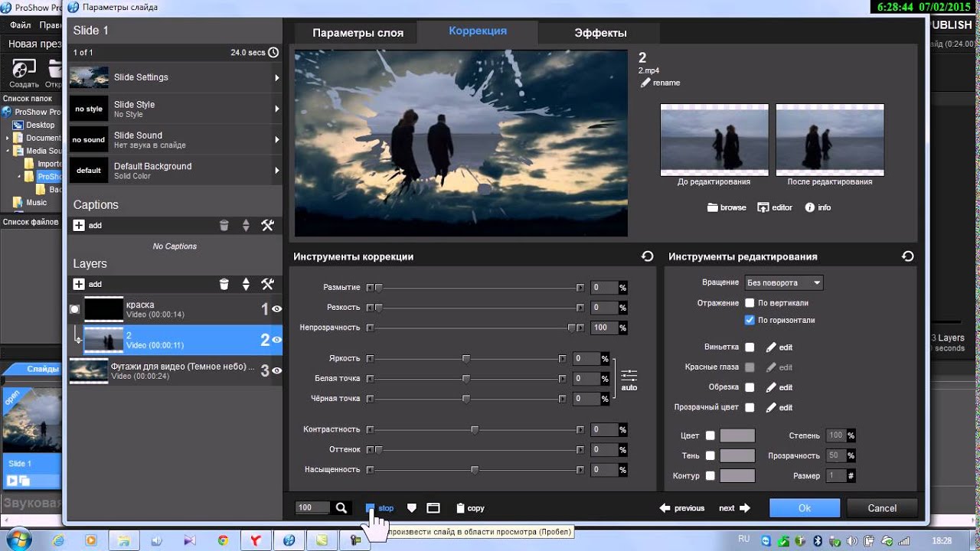
Task: Click the Яркость slider handle
Action: click(465, 359)
